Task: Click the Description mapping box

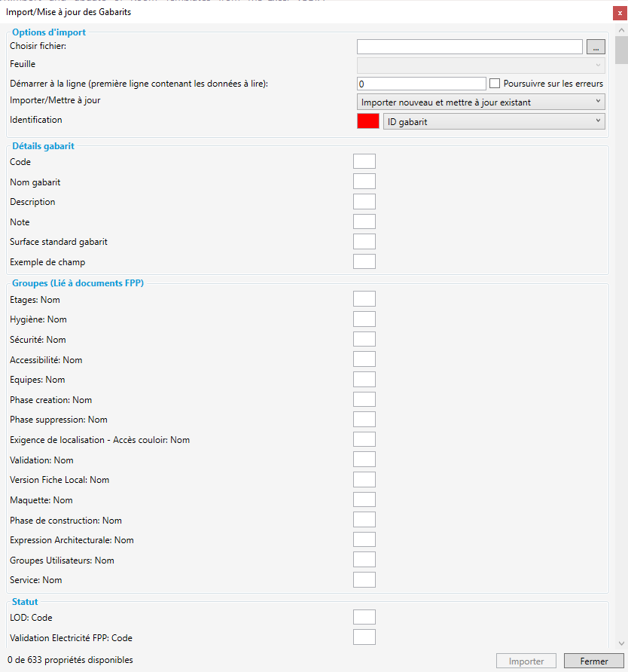Action: 364,201
